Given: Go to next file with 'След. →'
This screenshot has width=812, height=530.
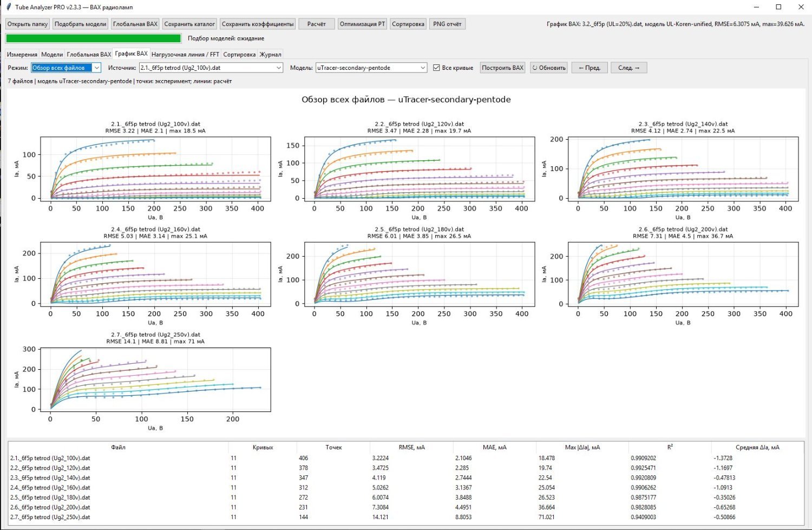Looking at the screenshot, I should (x=629, y=68).
